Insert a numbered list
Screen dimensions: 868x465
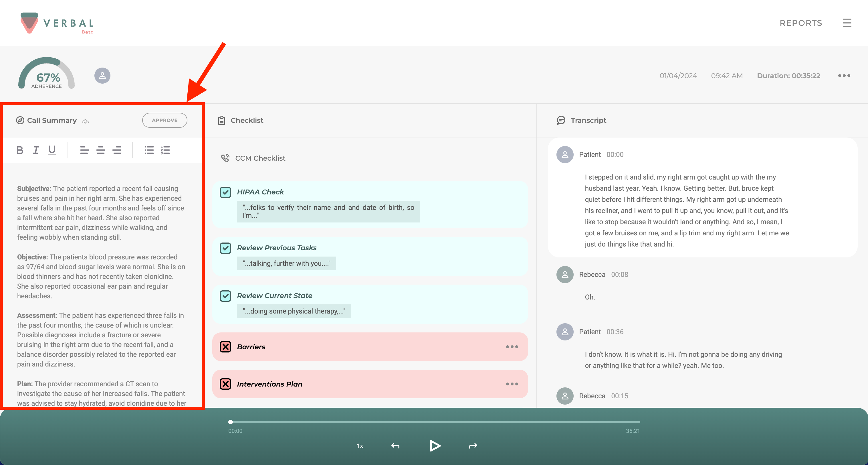[x=165, y=150]
